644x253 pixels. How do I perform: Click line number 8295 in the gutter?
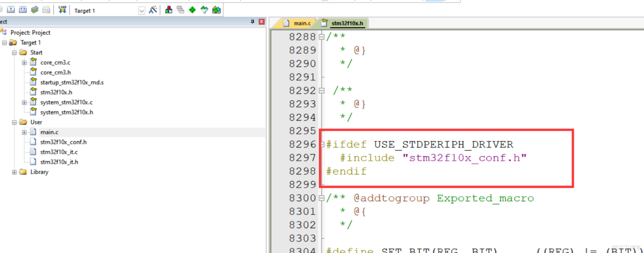[x=303, y=131]
